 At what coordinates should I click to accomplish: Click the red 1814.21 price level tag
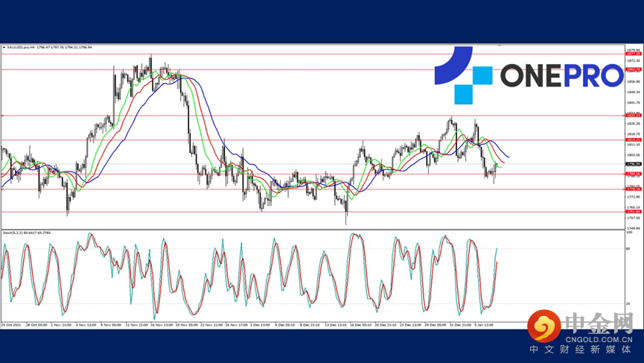(634, 140)
